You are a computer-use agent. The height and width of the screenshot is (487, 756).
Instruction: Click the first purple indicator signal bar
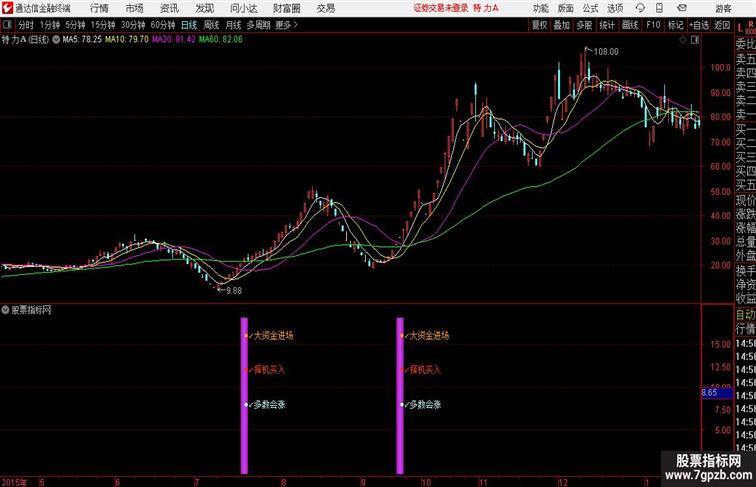click(x=244, y=395)
